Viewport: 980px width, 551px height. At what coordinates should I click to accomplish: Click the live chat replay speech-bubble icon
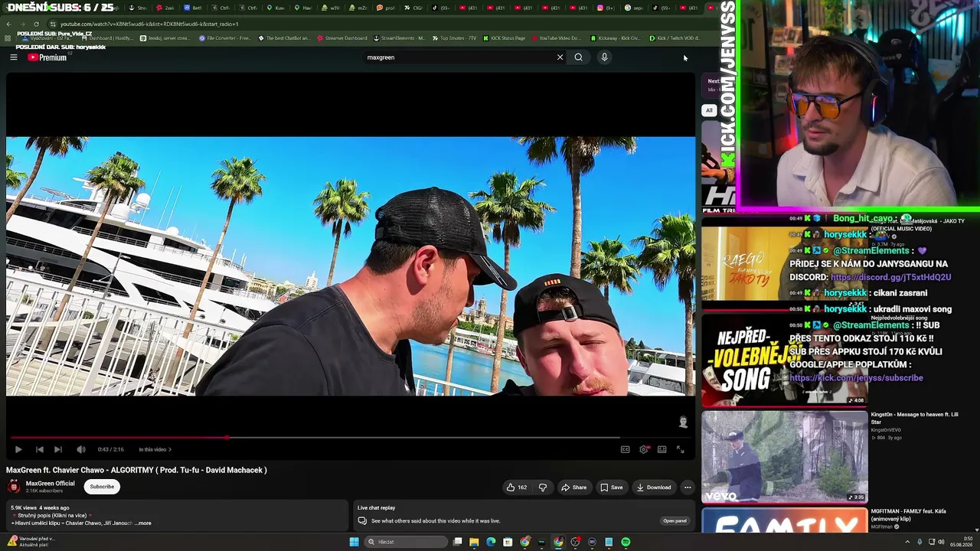tap(362, 521)
